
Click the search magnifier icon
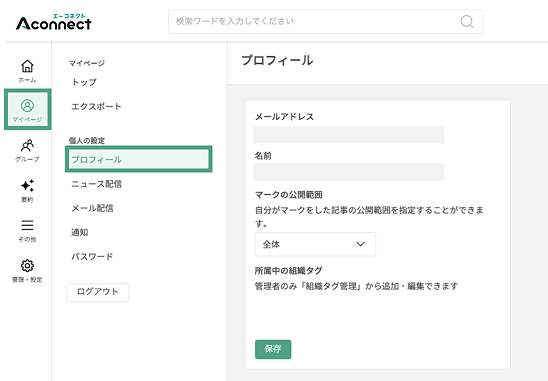(x=467, y=22)
